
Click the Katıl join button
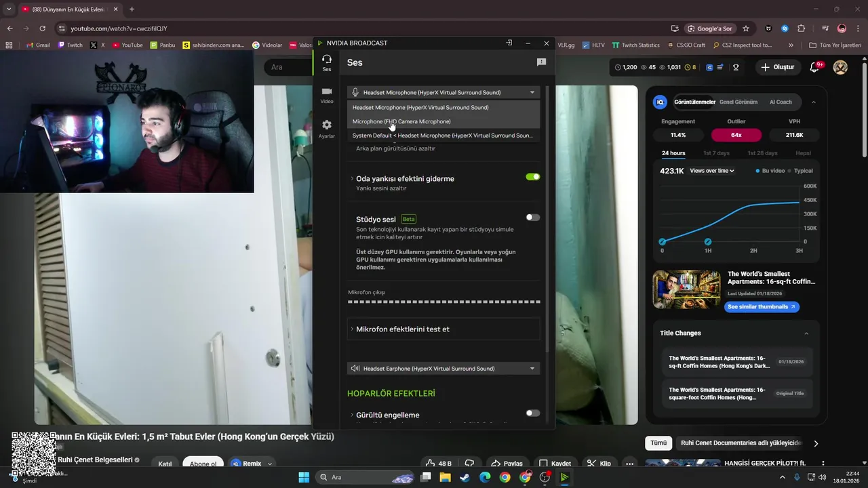pyautogui.click(x=165, y=464)
